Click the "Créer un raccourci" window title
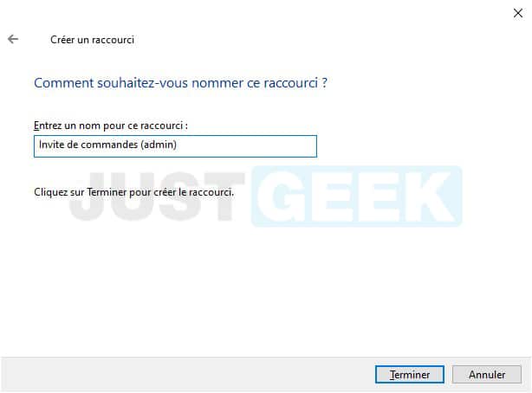The height and width of the screenshot is (393, 532). pyautogui.click(x=93, y=40)
